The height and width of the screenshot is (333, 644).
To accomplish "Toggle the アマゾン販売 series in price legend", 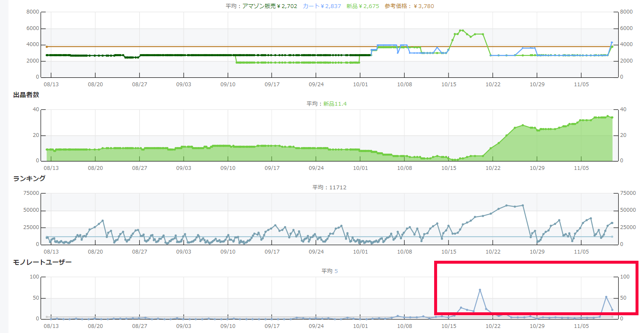I will 270,6.
